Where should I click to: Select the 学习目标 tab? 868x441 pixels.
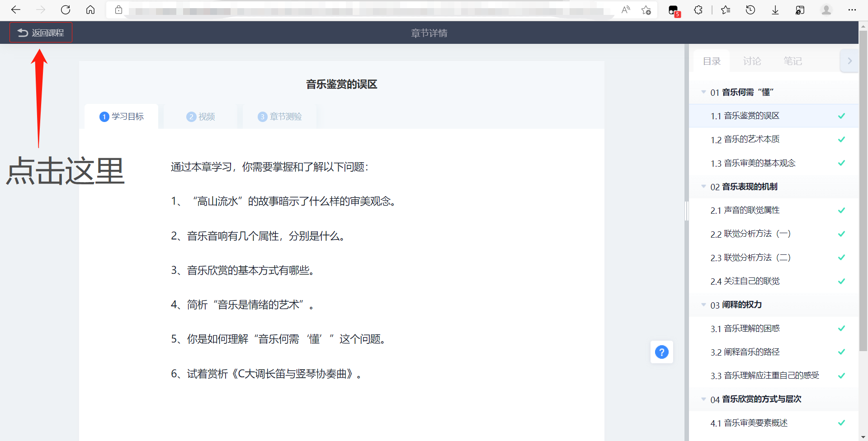(122, 117)
